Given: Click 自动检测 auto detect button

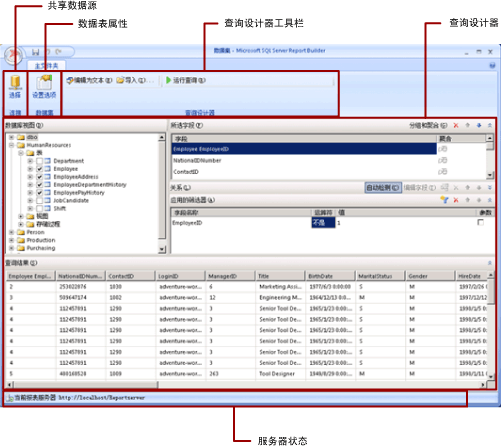Looking at the screenshot, I should click(x=383, y=188).
